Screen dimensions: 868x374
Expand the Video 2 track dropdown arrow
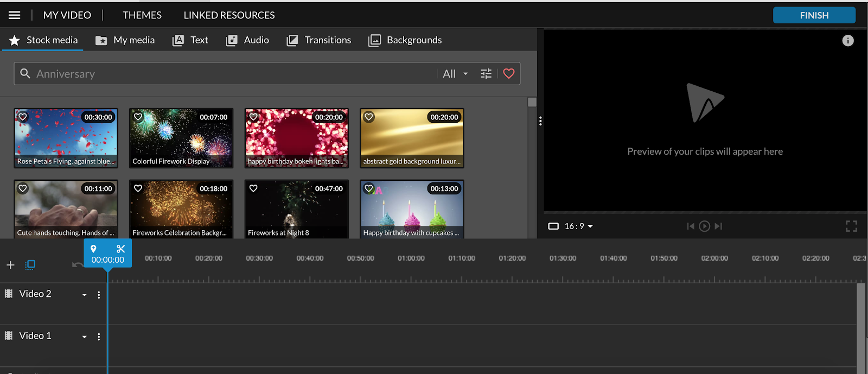[x=85, y=295]
